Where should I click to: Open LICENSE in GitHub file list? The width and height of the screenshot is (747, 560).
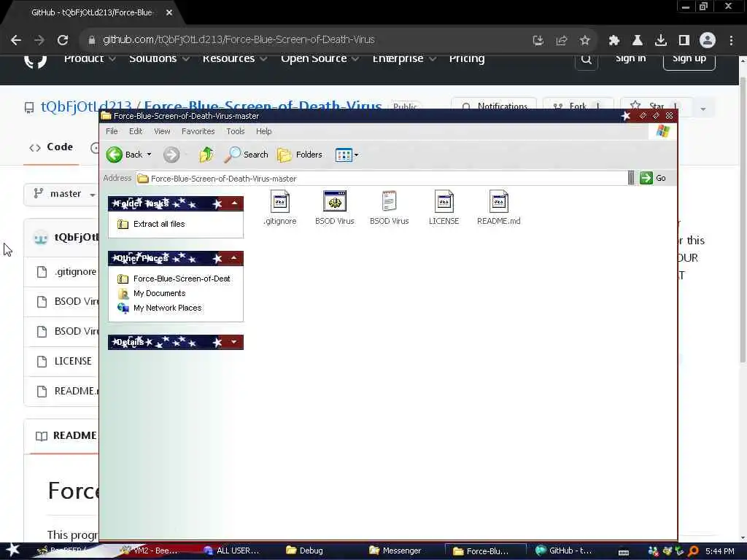[73, 362]
